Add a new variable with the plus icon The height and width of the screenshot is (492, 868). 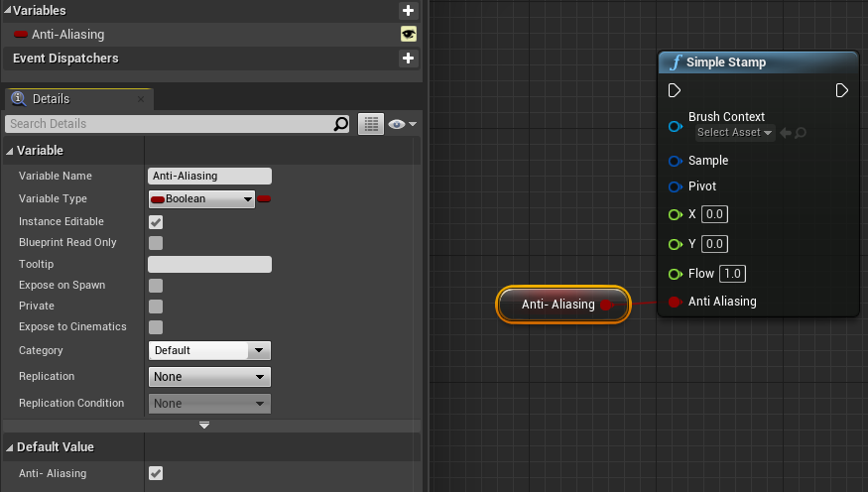[x=408, y=11]
